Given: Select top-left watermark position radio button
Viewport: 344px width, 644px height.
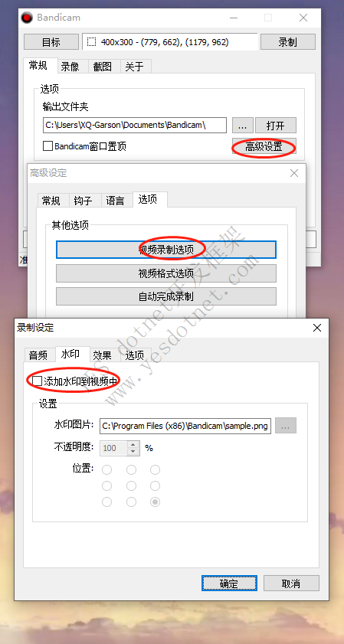Looking at the screenshot, I should tap(106, 469).
